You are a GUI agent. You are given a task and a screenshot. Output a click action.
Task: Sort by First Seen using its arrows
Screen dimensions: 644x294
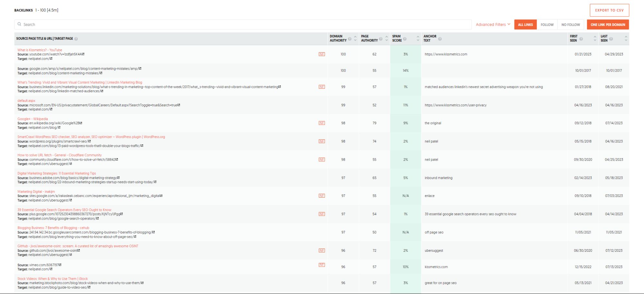tap(595, 38)
